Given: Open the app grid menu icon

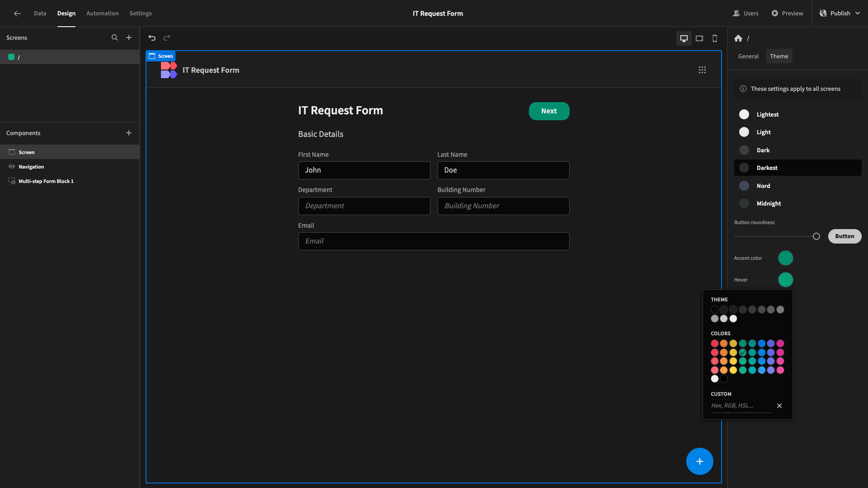Looking at the screenshot, I should click(702, 70).
